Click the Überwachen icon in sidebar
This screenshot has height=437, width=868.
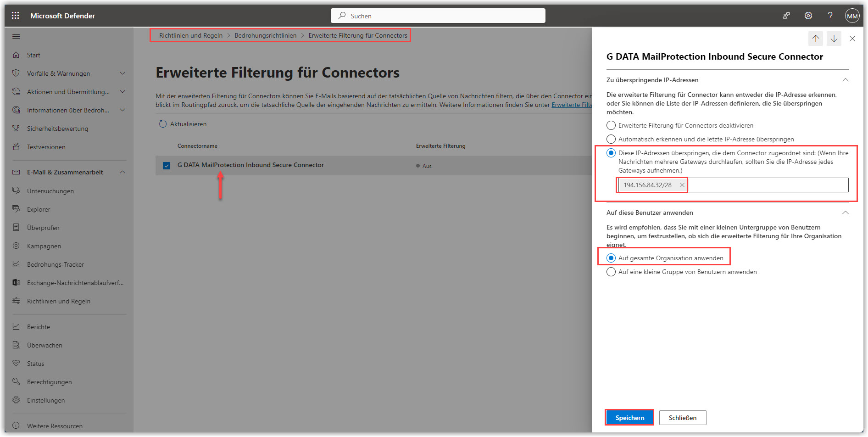pyautogui.click(x=16, y=345)
